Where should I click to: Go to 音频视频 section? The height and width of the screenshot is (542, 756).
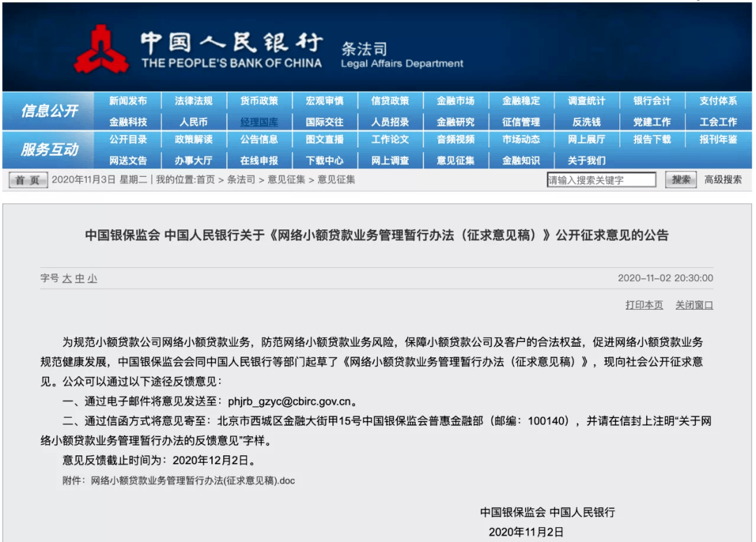pyautogui.click(x=456, y=139)
